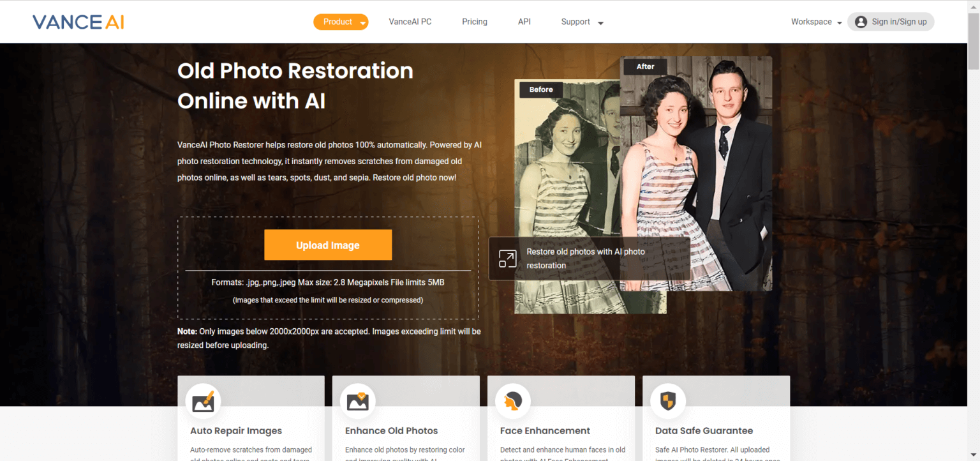This screenshot has height=461, width=980.
Task: Expand the Workspace dropdown
Action: tap(815, 21)
